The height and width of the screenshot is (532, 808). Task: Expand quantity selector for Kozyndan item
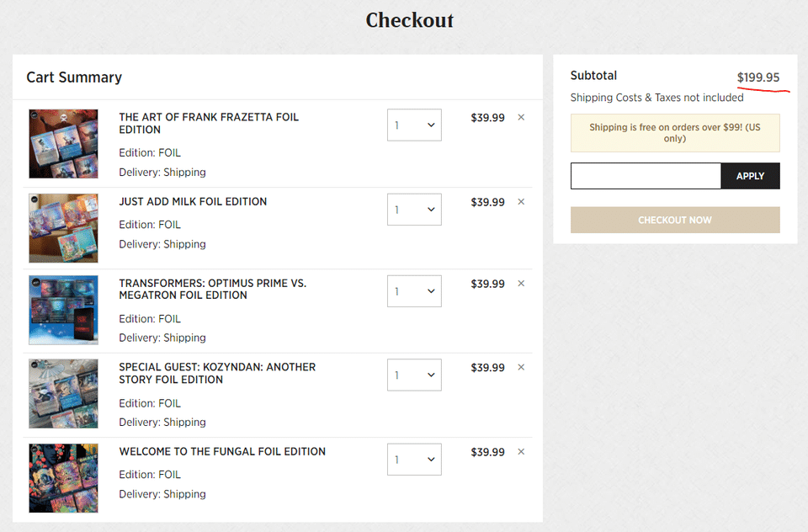coord(414,375)
